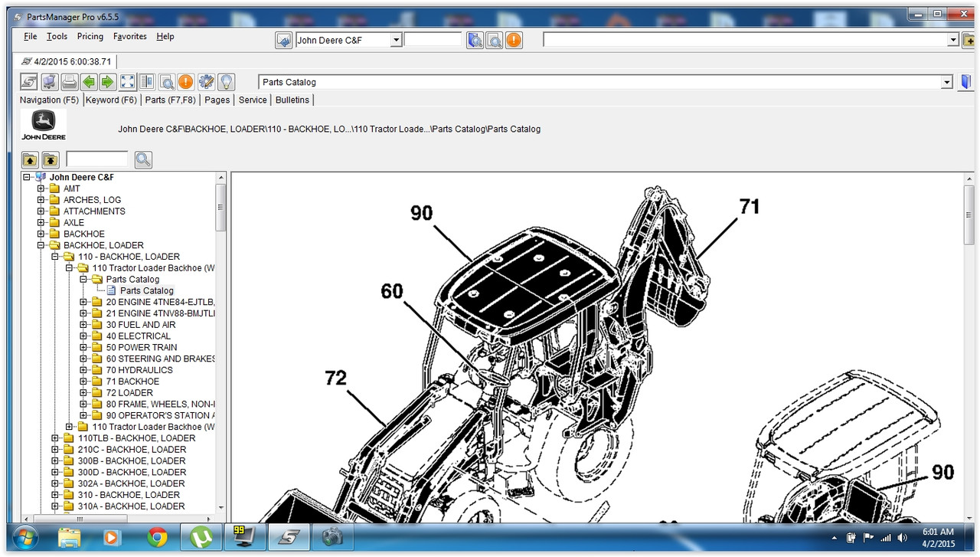Screen dimensions: 980x557
Task: Switch to the Keyword (F6) tab
Action: [x=112, y=100]
